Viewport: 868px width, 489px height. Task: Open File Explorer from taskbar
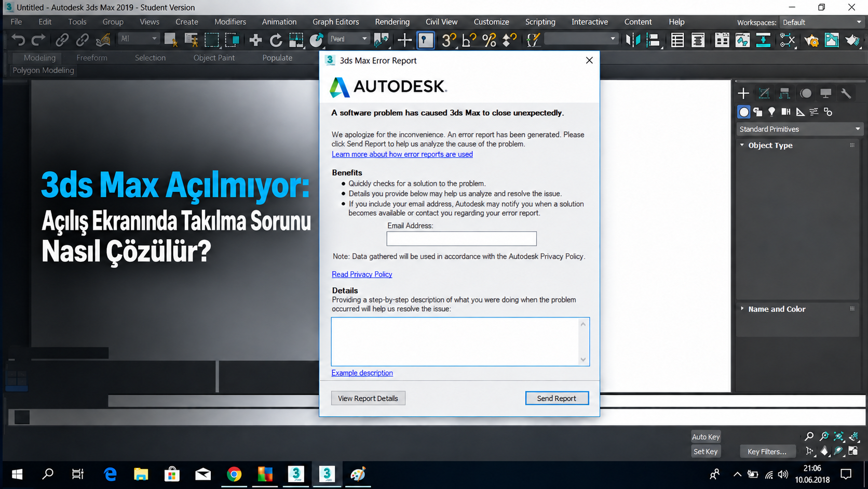click(141, 474)
